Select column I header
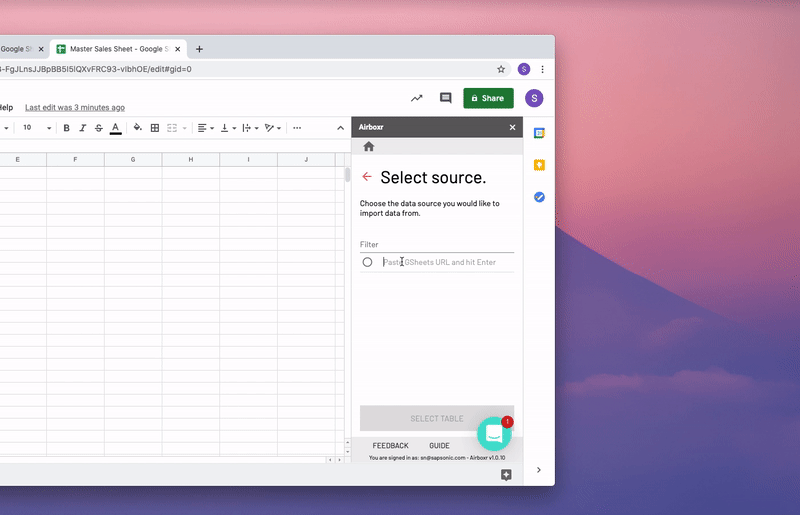This screenshot has height=515, width=800. [248, 160]
